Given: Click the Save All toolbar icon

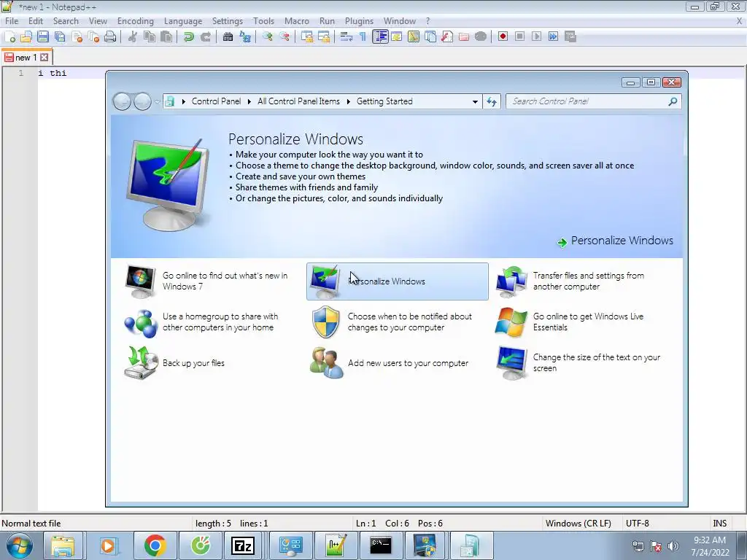Looking at the screenshot, I should point(60,36).
